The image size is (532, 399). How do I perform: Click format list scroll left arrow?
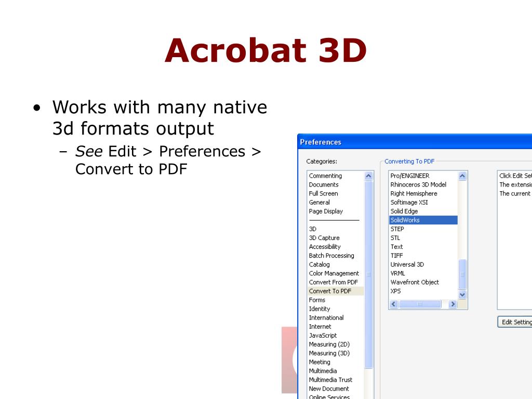click(x=394, y=304)
